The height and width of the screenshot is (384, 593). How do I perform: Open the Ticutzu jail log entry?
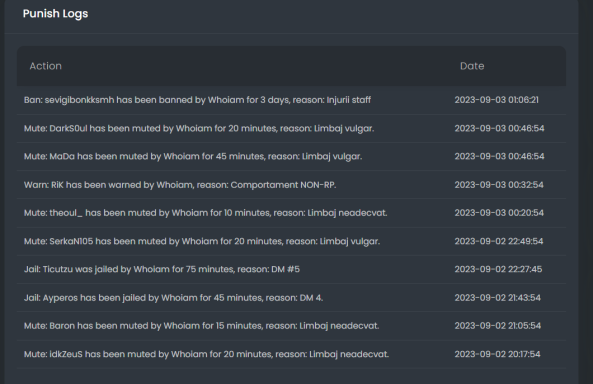[x=291, y=269]
